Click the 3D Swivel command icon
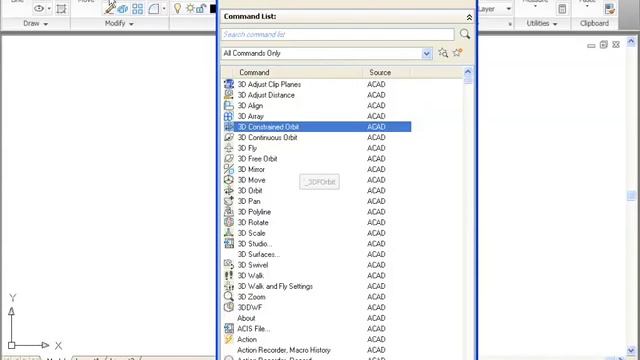 [229, 264]
